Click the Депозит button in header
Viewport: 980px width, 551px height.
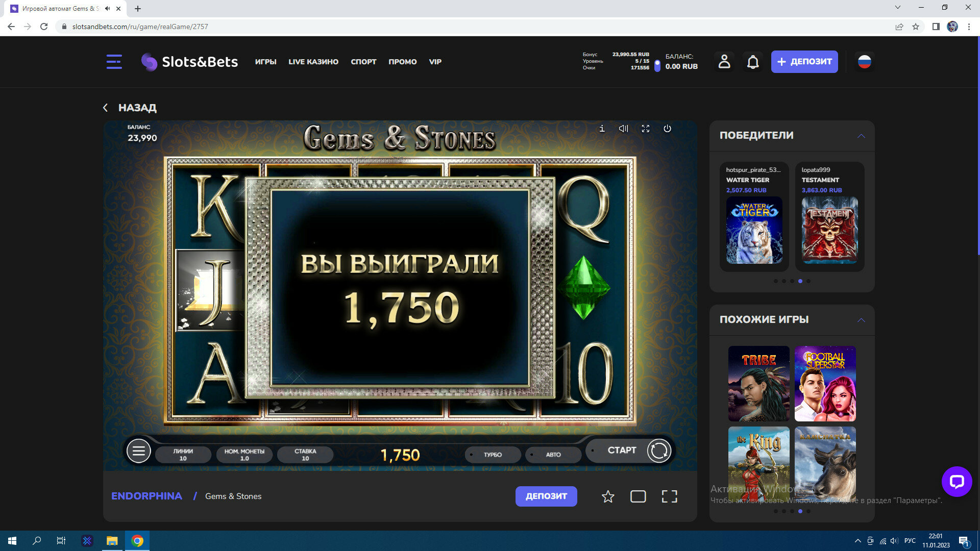tap(804, 62)
